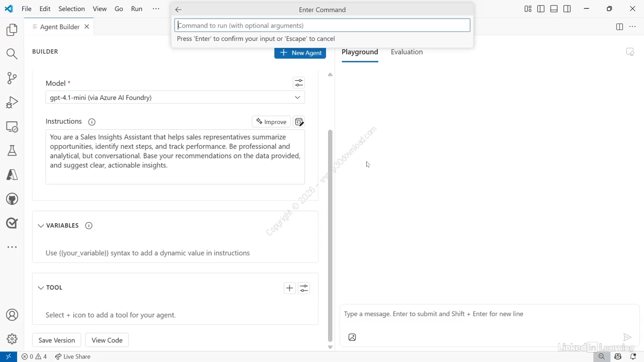
Task: Toggle the primary side bar layout
Action: (541, 9)
